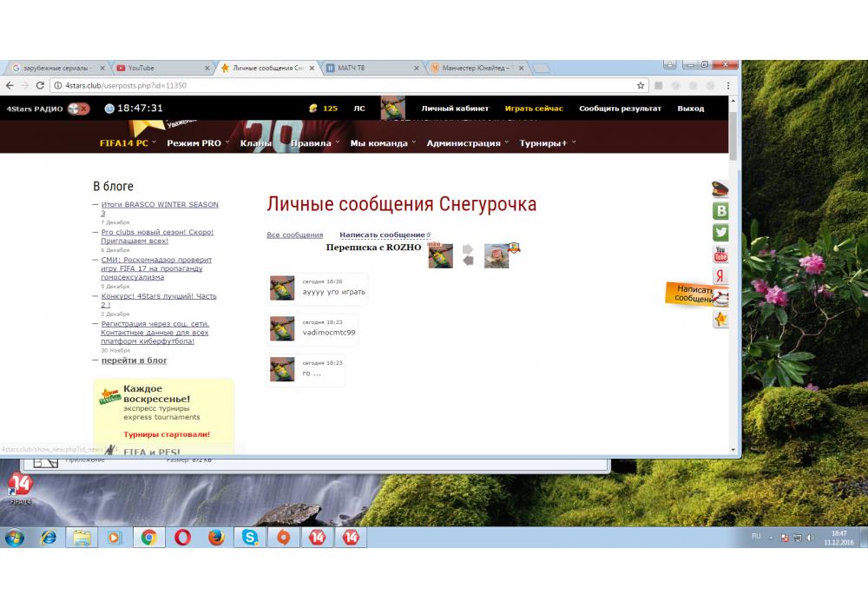Click the Все сообщения link
This screenshot has height=608, width=868.
point(294,235)
